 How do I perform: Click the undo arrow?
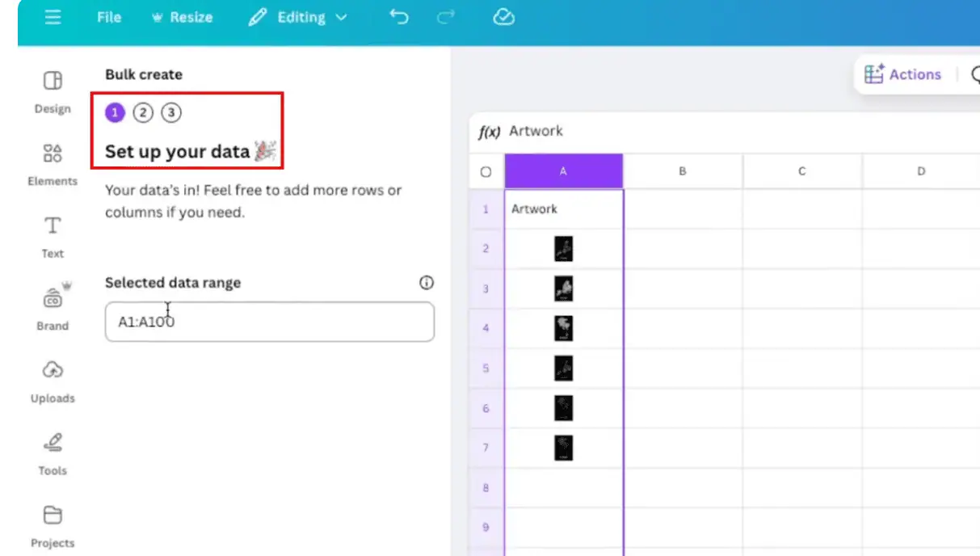pos(399,18)
